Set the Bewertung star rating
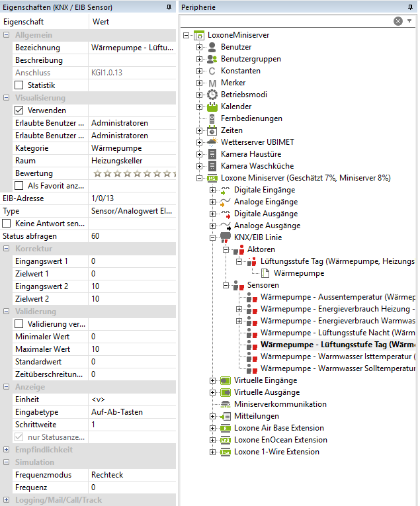The height and width of the screenshot is (506, 420). (x=134, y=174)
